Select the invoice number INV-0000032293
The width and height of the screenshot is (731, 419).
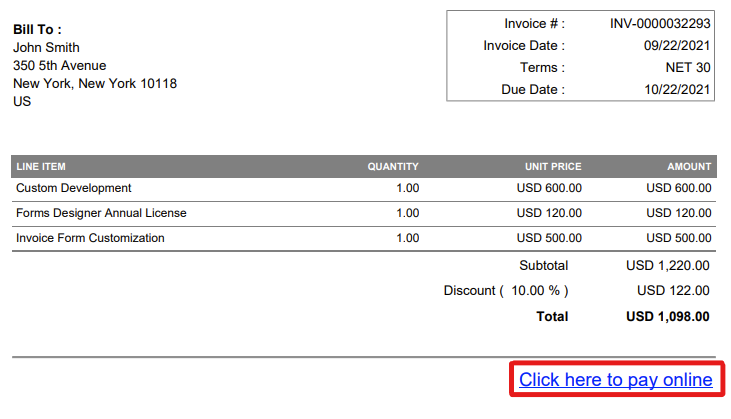tap(660, 23)
